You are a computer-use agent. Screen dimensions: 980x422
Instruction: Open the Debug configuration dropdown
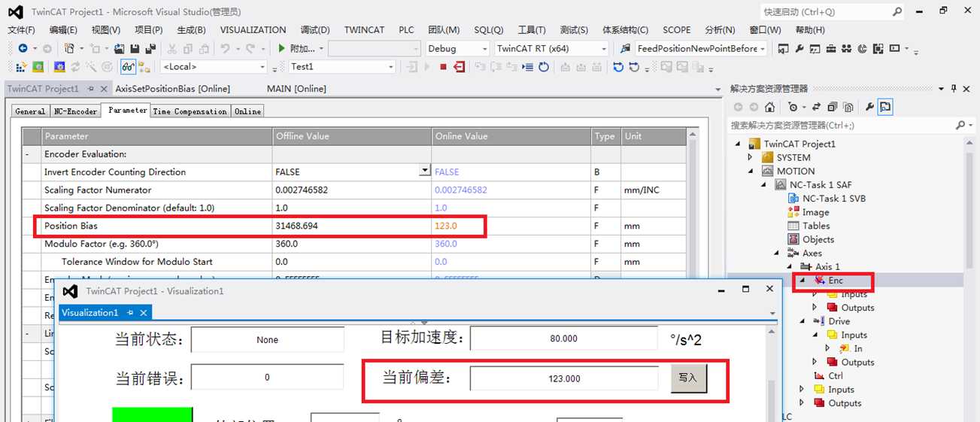coord(484,48)
